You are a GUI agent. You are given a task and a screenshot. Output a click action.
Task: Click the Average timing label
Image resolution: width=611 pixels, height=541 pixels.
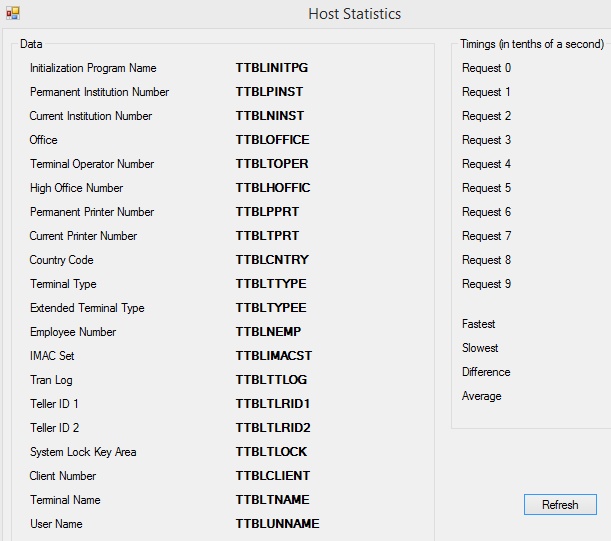[482, 396]
